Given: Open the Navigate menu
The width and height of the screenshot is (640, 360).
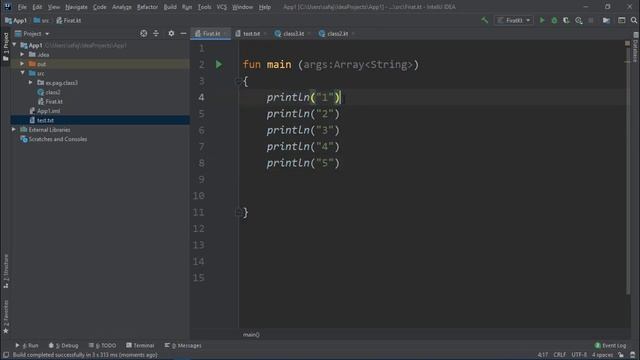Looking at the screenshot, I should coord(76,7).
